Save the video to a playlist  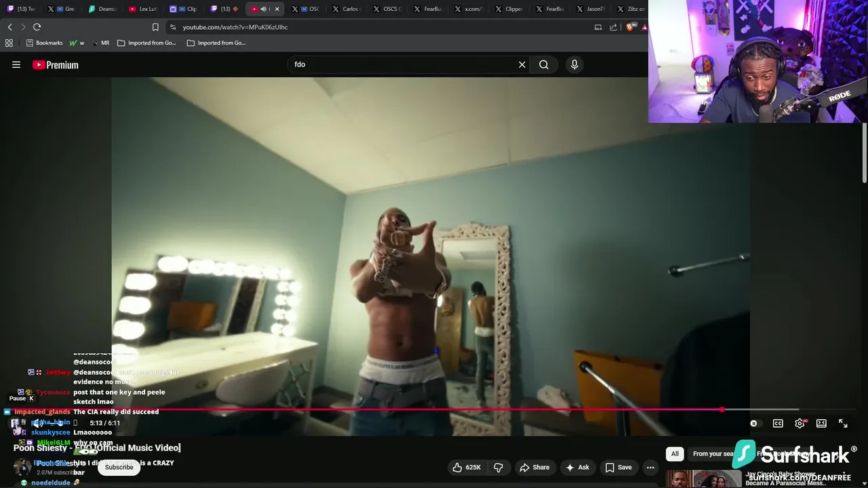(x=618, y=467)
